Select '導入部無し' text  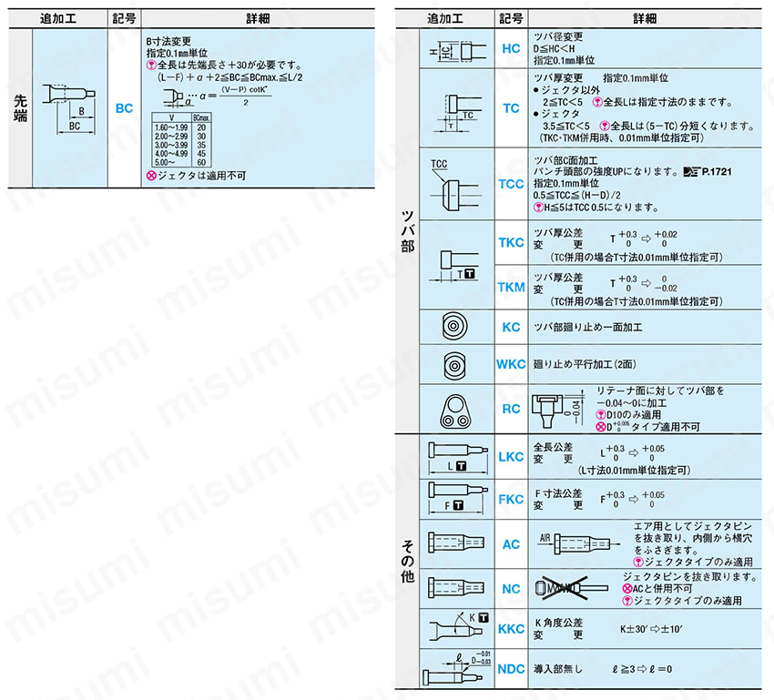558,669
